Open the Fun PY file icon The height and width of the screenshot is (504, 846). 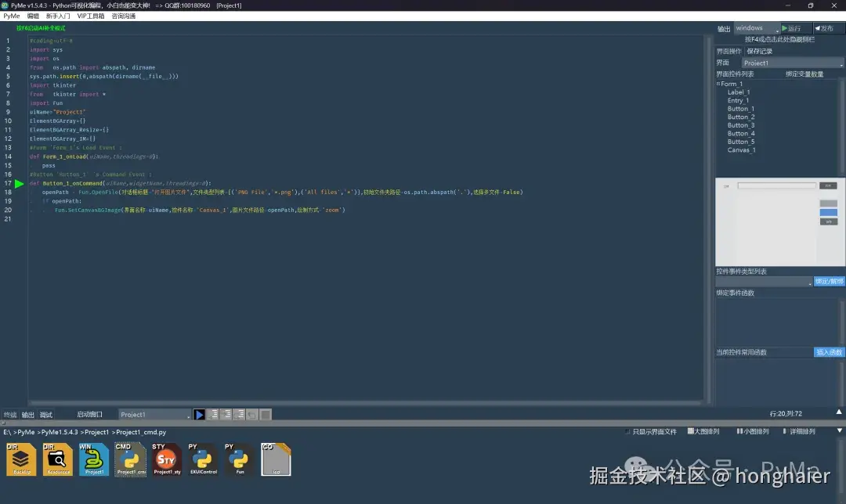pos(239,459)
